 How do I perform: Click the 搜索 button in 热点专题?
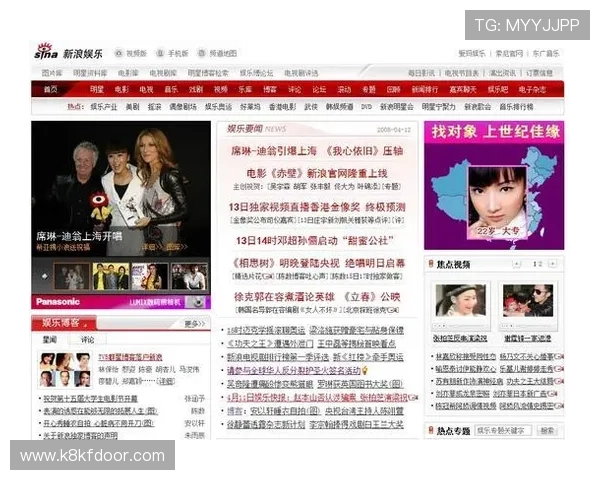547,431
